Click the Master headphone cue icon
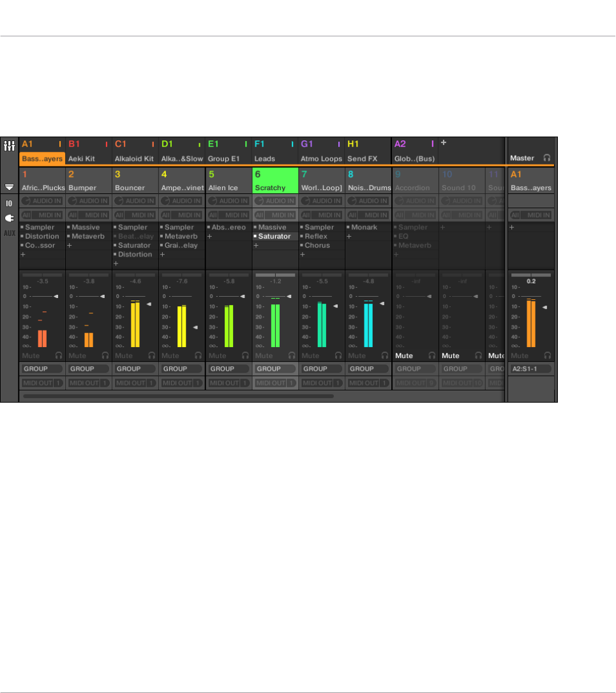This screenshot has width=616, height=693. 547,158
